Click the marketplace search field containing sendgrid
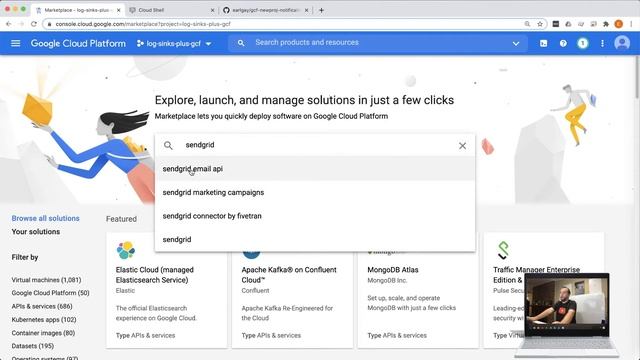Screen dimensions: 640x360 click(315, 145)
